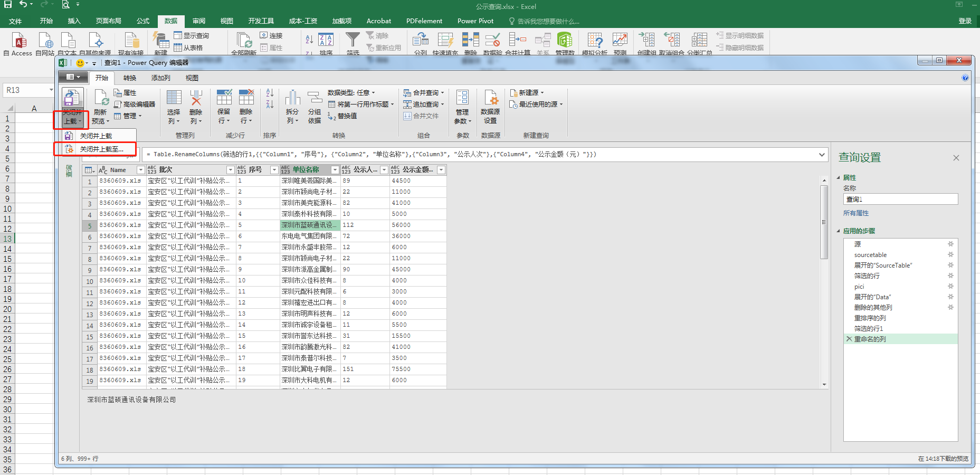The height and width of the screenshot is (475, 980).
Task: Click Excel's 从表格 in the ribbon
Action: pos(188,47)
